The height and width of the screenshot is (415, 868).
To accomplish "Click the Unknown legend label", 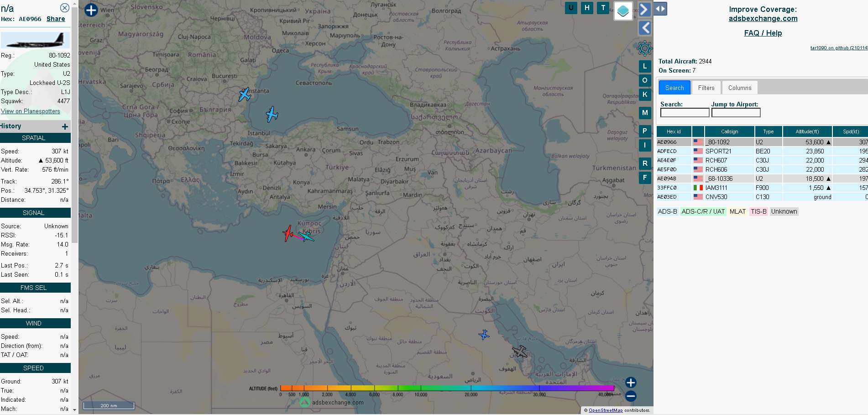I will click(784, 211).
